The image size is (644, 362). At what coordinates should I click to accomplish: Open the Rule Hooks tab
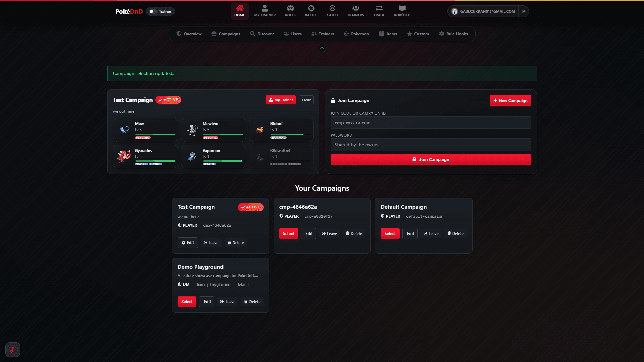click(x=453, y=34)
